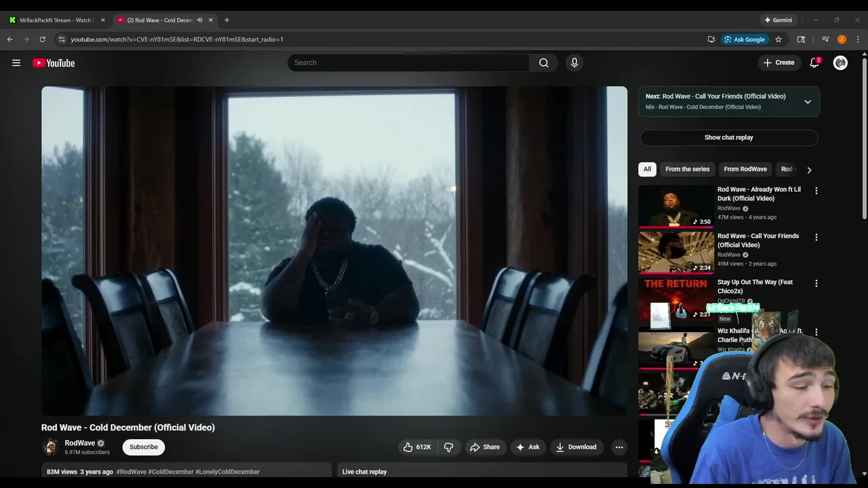Open Already Won ft Lil Durk thumbnail
The height and width of the screenshot is (488, 868).
(676, 206)
